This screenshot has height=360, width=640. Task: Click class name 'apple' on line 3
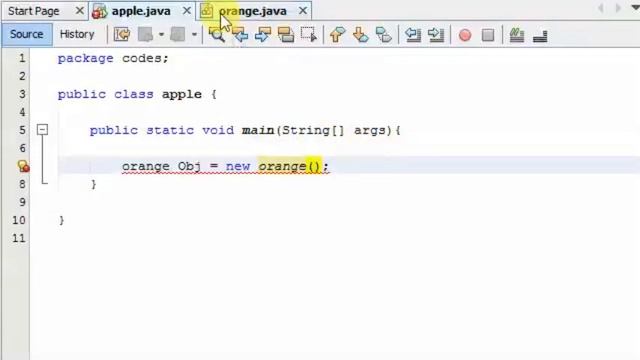click(182, 94)
